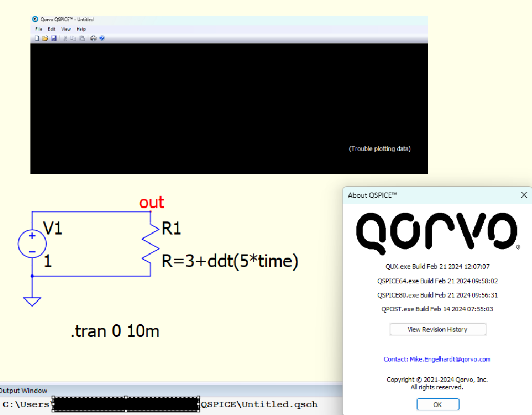Open the View menu
Image resolution: width=532 pixels, height=415 pixels.
(66, 29)
